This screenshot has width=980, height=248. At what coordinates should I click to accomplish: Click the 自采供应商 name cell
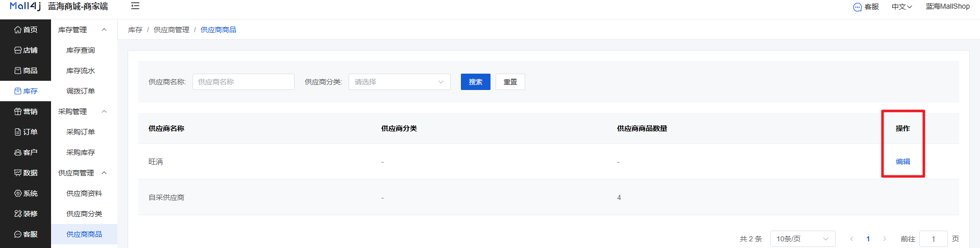click(x=166, y=197)
